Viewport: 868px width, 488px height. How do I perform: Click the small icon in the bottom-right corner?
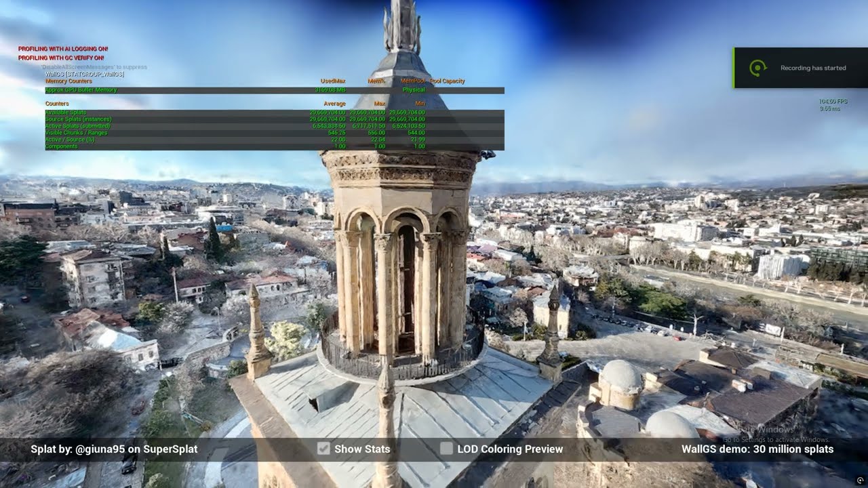pyautogui.click(x=861, y=481)
